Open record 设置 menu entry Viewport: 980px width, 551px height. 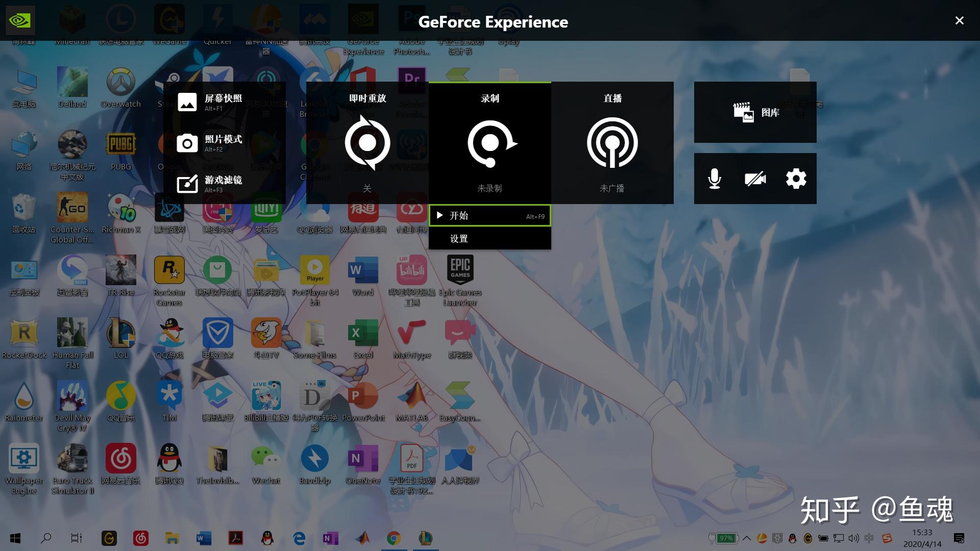point(490,238)
